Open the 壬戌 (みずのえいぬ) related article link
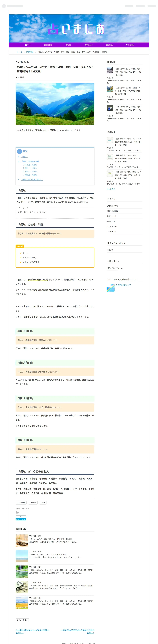The width and height of the screenshot is (158, 644). pyautogui.click(x=128, y=91)
